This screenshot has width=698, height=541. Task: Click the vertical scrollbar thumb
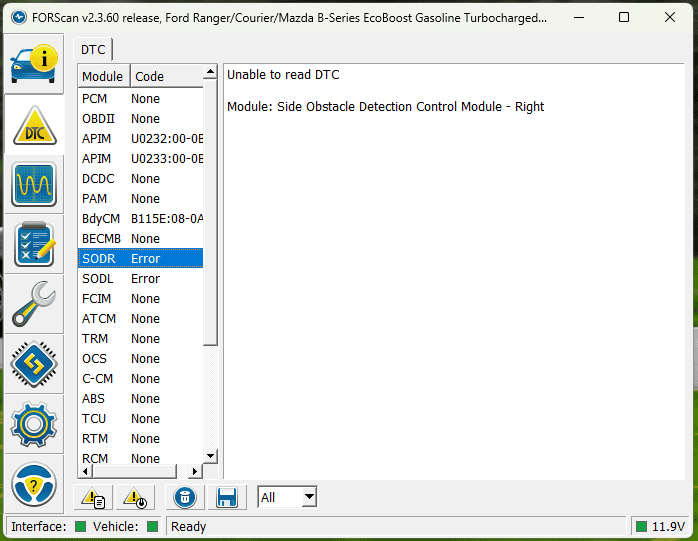[x=210, y=212]
